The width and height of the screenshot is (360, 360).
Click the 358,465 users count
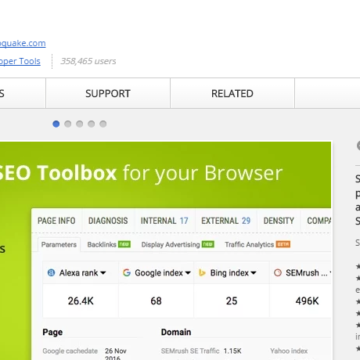(88, 61)
